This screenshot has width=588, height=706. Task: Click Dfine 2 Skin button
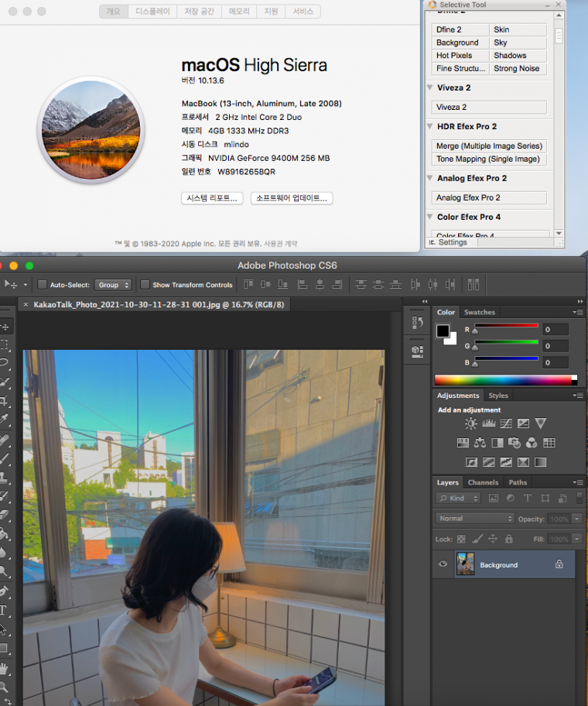click(x=518, y=29)
